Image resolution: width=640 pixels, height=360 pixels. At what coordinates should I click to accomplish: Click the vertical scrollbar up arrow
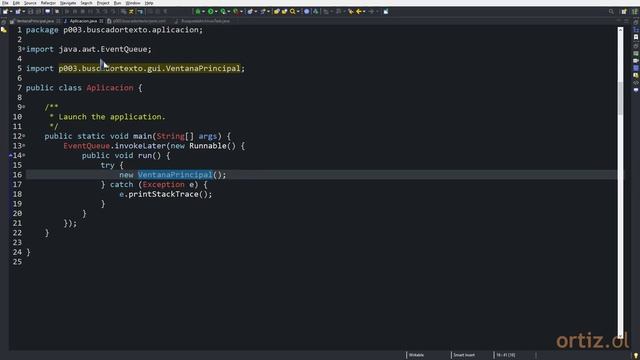(x=620, y=30)
